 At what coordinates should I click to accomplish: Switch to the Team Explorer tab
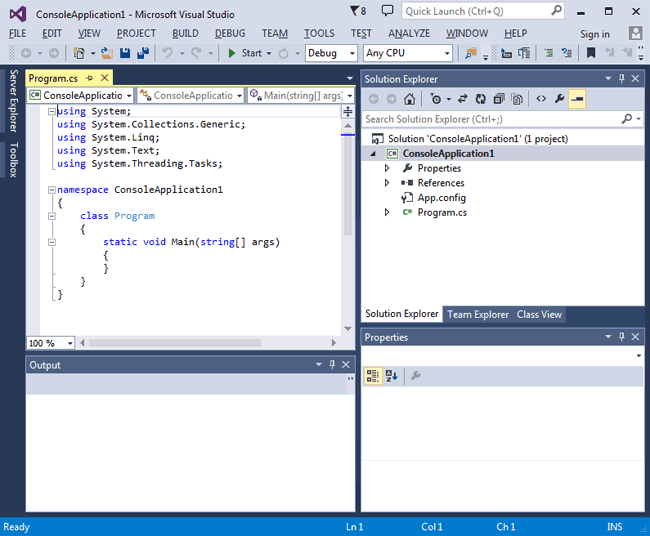click(x=478, y=315)
